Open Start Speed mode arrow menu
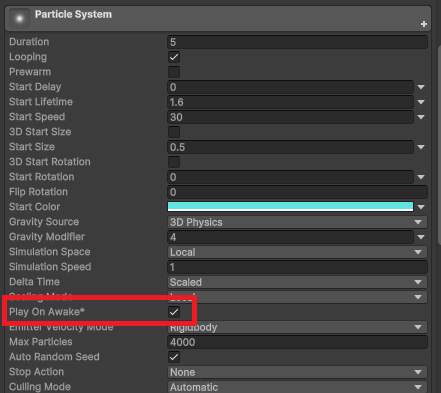 point(421,117)
